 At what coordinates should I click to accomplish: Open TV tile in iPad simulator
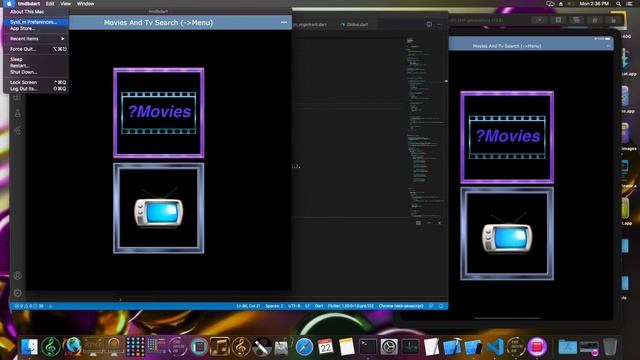pos(507,234)
